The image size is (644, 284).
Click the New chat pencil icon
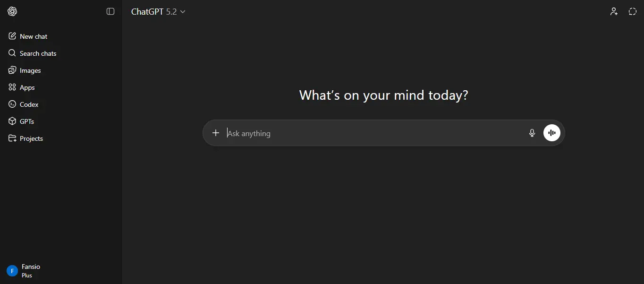12,36
